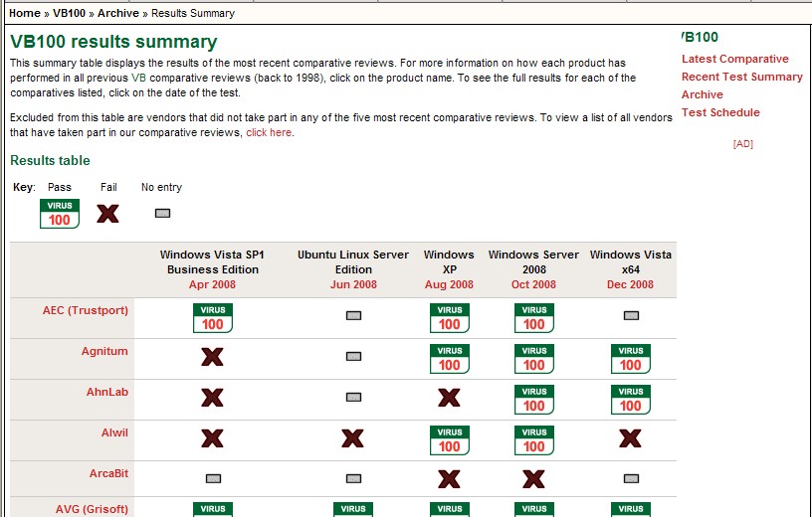Click Alwil's Apr 2008 fail X
The width and height of the screenshot is (812, 517).
212,438
